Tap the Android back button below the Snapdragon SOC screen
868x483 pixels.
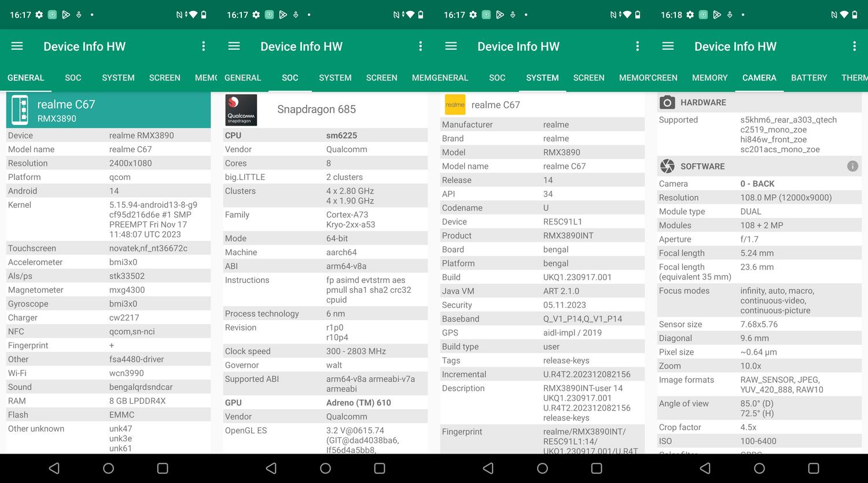coord(271,468)
